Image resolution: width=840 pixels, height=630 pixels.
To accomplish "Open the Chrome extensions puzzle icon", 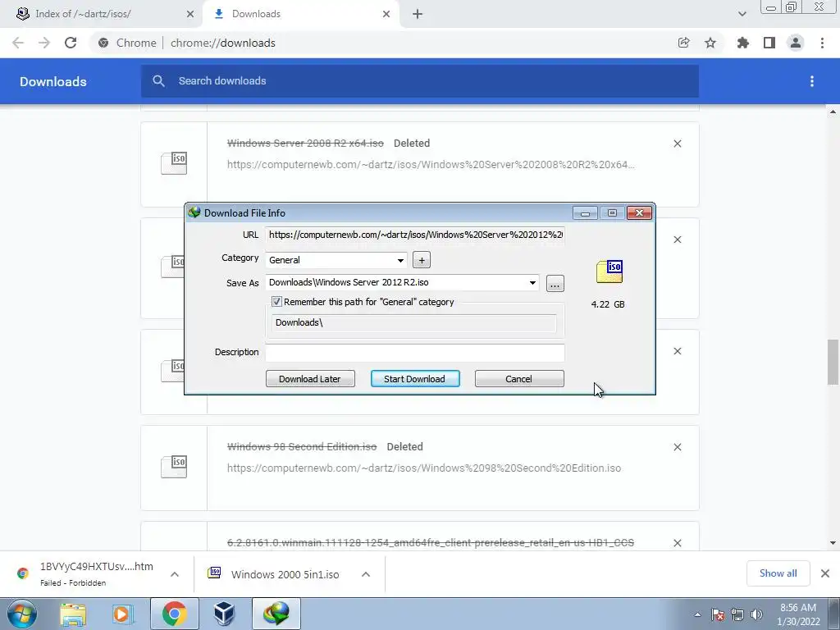I will coord(742,43).
